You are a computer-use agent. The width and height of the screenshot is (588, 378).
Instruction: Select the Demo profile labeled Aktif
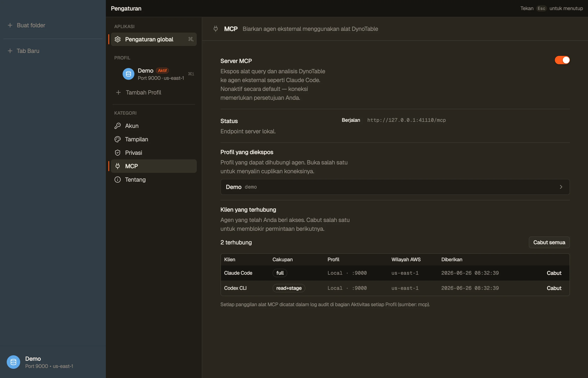[x=154, y=74]
